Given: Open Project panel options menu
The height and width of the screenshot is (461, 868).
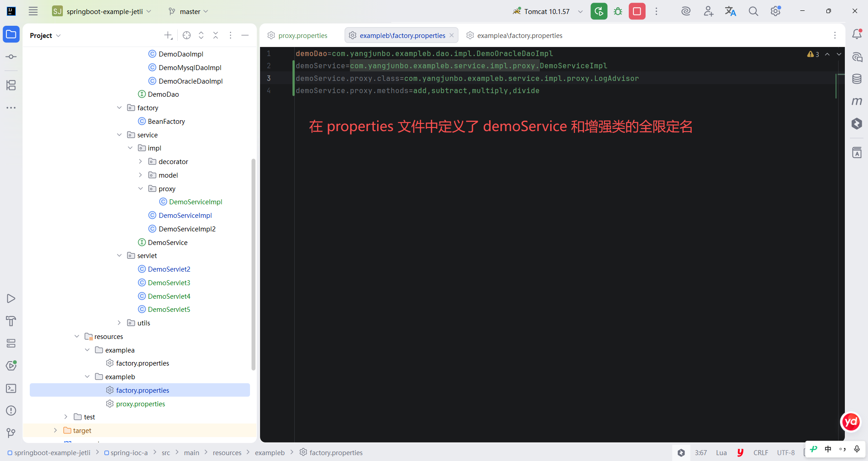Looking at the screenshot, I should click(231, 35).
